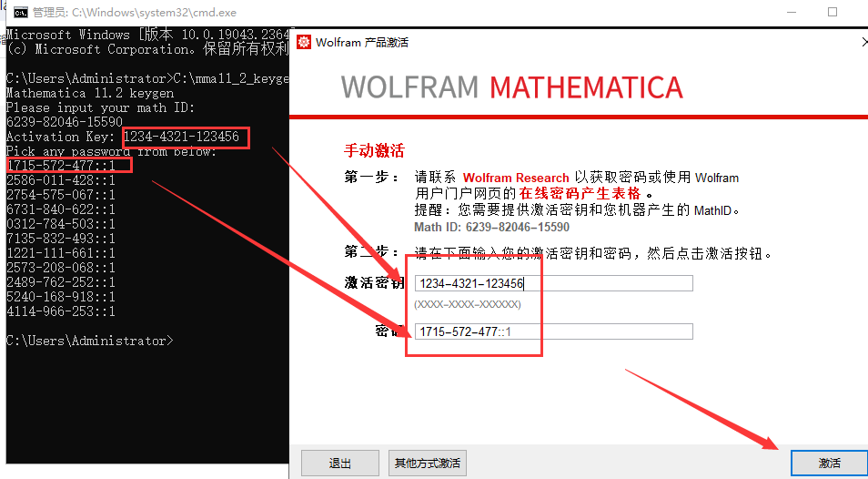Focus the 激活密钥 input field

[553, 283]
